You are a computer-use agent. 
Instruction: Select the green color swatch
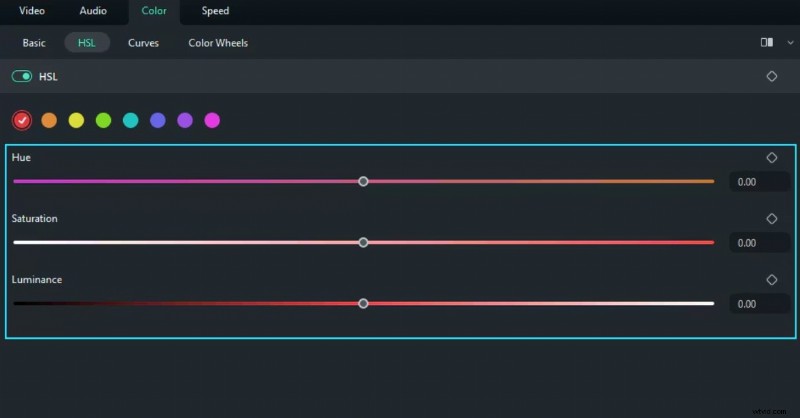(104, 120)
